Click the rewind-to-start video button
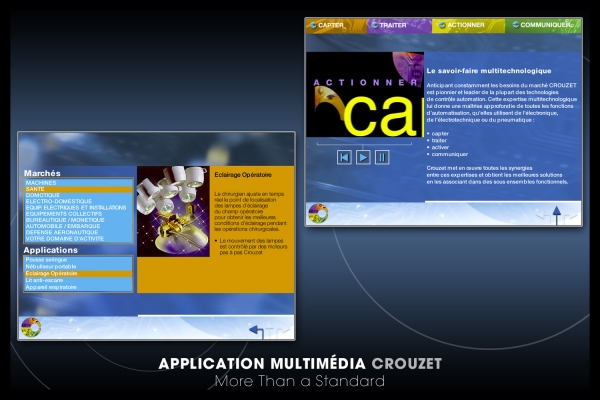Image resolution: width=600 pixels, height=400 pixels. coord(344,157)
